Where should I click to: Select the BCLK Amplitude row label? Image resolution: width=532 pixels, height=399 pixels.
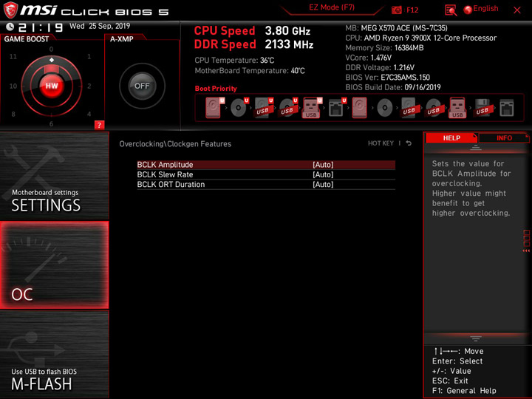pyautogui.click(x=165, y=165)
